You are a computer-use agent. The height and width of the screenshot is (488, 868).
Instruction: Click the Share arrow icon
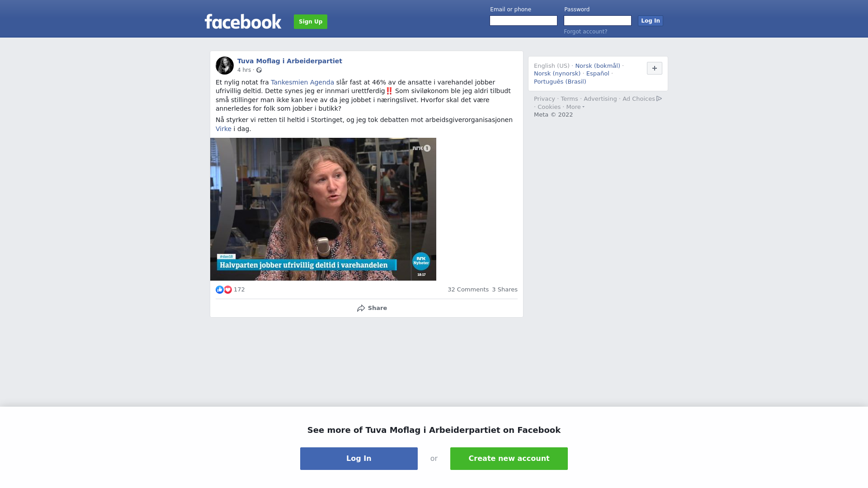(x=361, y=308)
